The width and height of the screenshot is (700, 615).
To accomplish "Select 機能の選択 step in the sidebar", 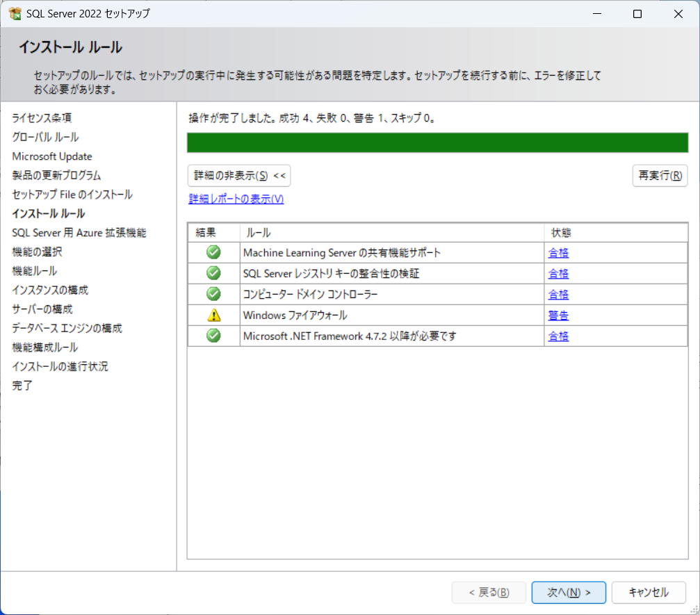I will [37, 252].
